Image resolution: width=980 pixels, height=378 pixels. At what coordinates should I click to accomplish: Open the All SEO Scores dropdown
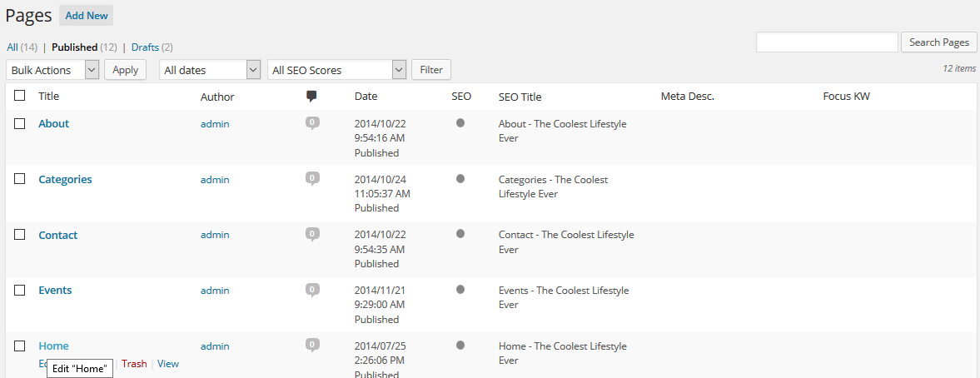336,70
